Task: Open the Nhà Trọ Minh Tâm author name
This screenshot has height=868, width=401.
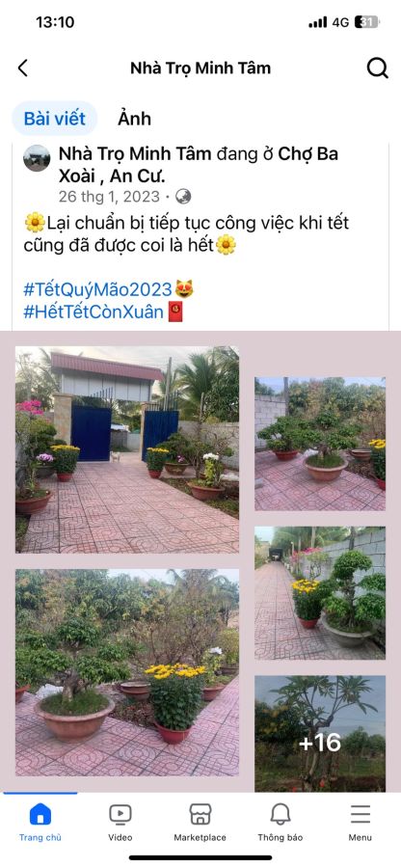Action: tap(135, 153)
